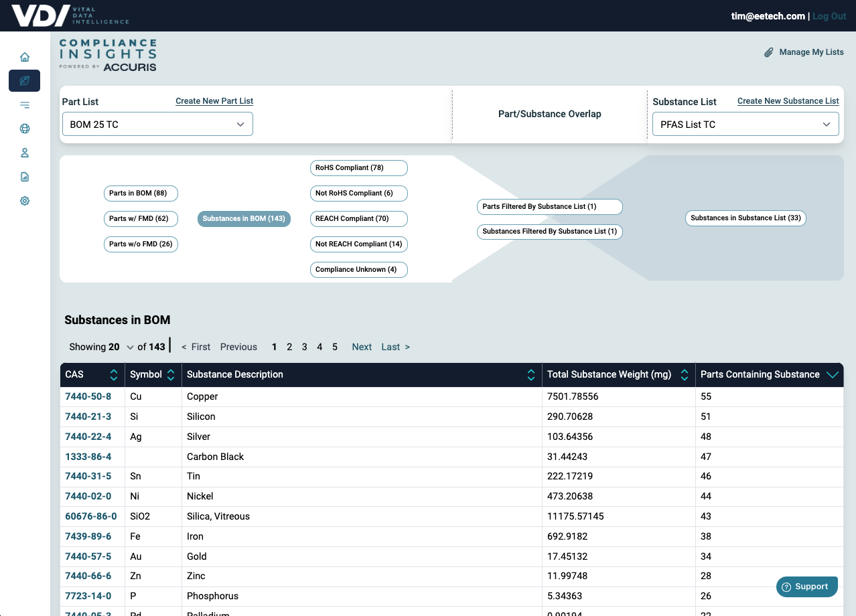
Task: Click the weight value 11175.57145
Action: (575, 516)
